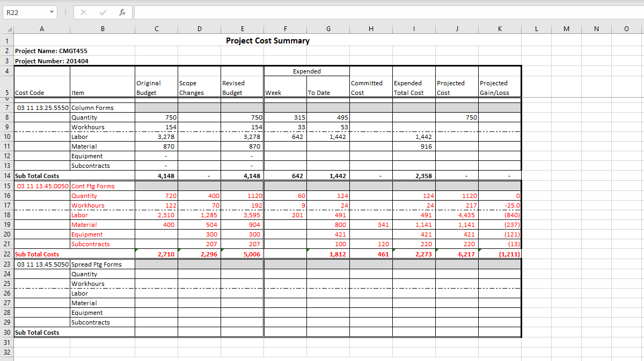The image size is (644, 361).
Task: Click into the formula bar input
Action: [388, 12]
